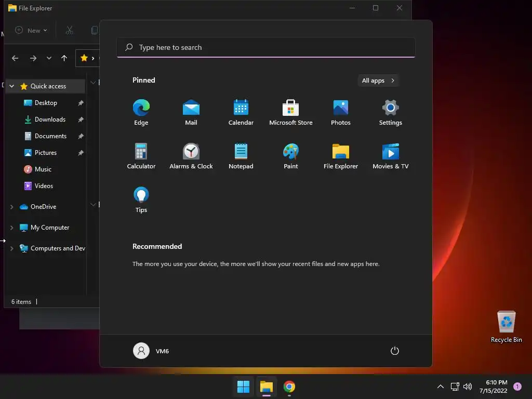Launch the Photos app
Viewport: 532px width, 399px height.
(x=341, y=112)
